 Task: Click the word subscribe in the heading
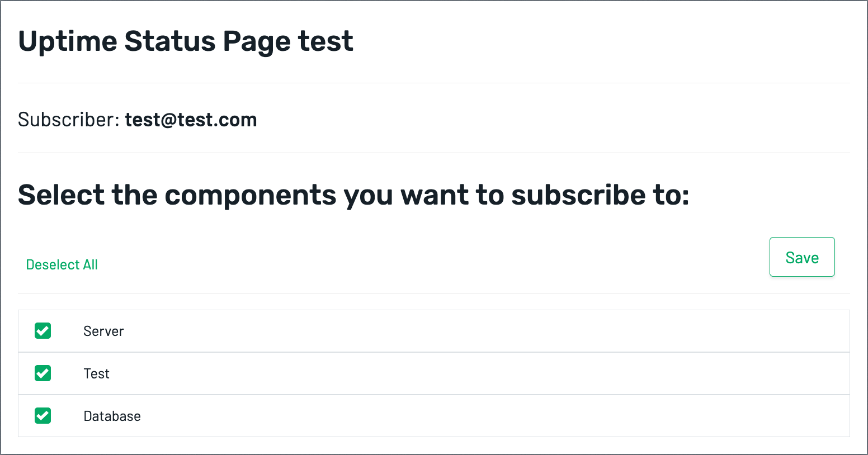579,195
